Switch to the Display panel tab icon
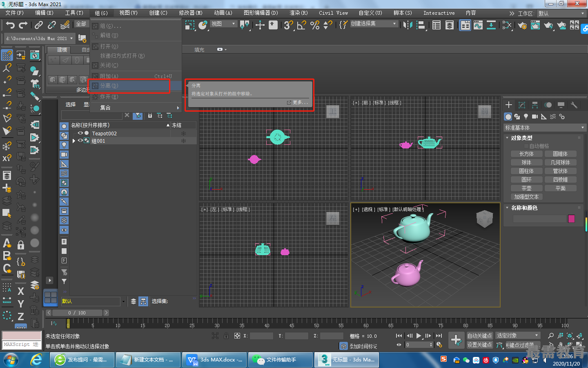 (x=561, y=105)
